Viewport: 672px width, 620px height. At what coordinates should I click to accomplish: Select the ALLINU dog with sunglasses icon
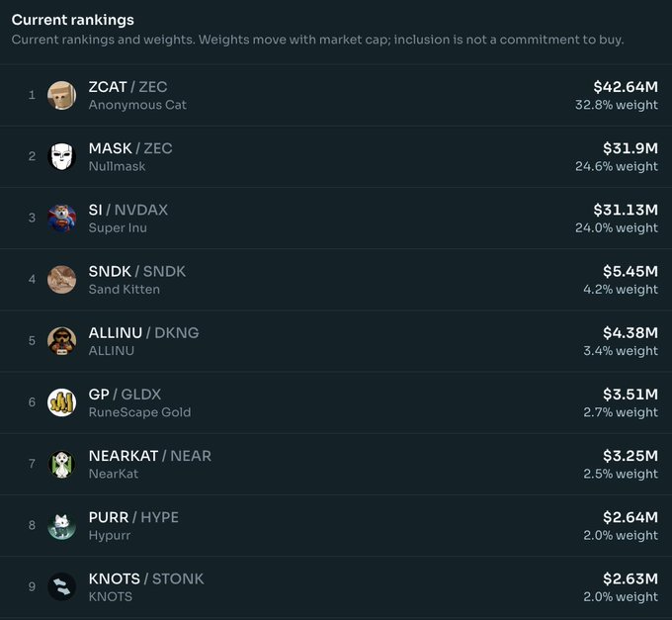(x=61, y=341)
